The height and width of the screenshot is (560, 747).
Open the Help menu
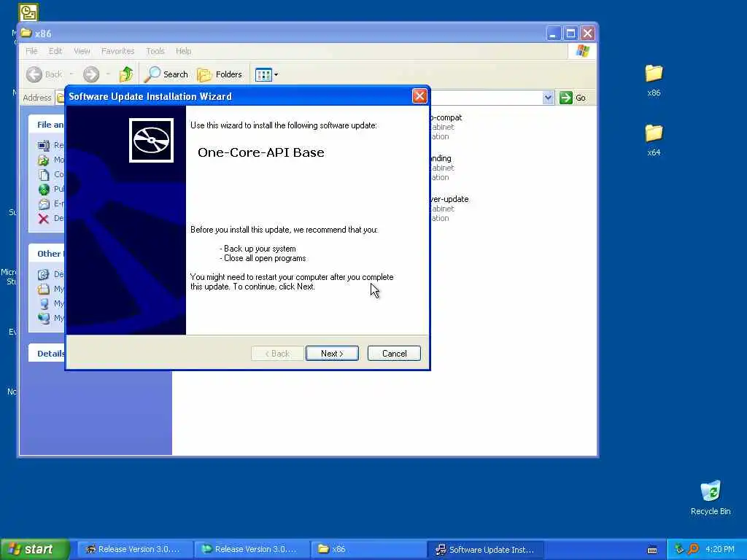183,51
